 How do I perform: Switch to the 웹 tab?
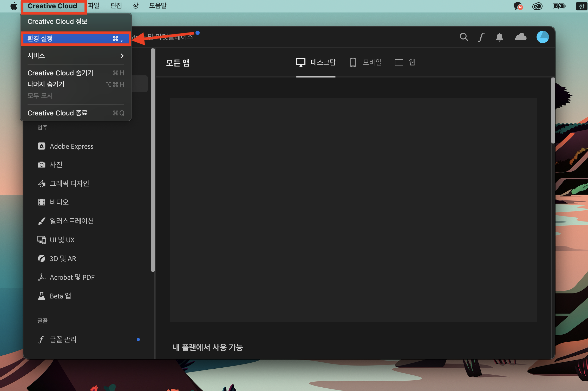(405, 62)
